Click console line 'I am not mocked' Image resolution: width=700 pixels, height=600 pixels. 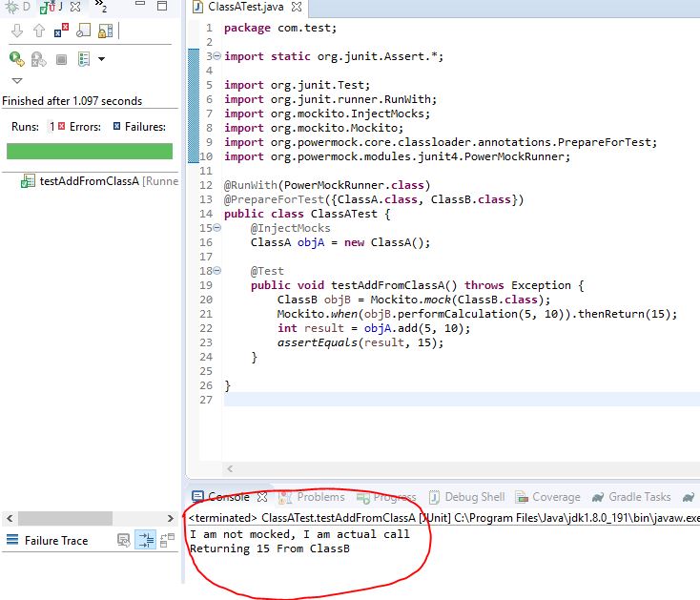click(299, 534)
